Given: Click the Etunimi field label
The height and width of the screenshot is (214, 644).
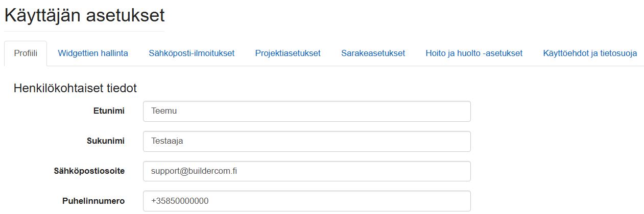Looking at the screenshot, I should tap(109, 111).
